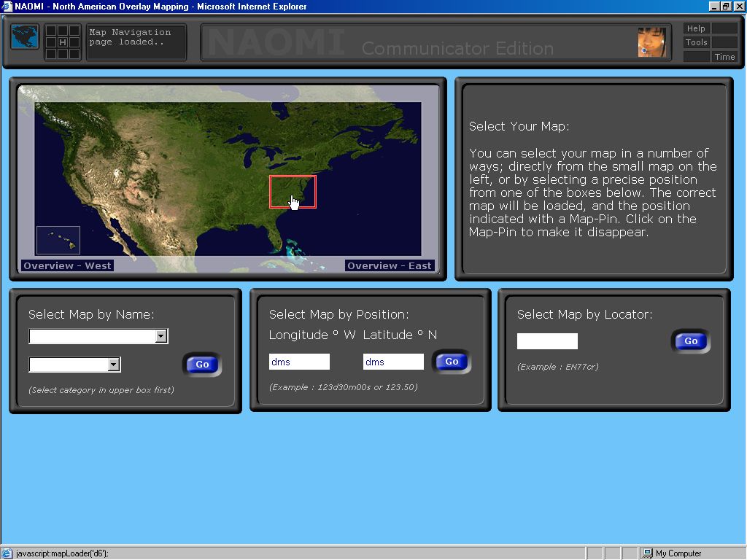The image size is (747, 560).
Task: Click the 'Map Navigation page loaded..' status text
Action: click(130, 37)
